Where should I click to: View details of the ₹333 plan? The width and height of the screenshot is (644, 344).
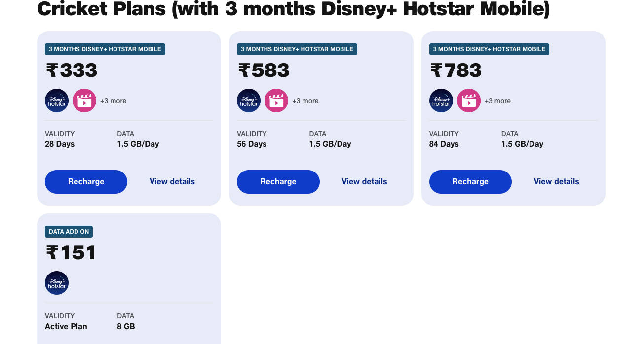(x=172, y=181)
